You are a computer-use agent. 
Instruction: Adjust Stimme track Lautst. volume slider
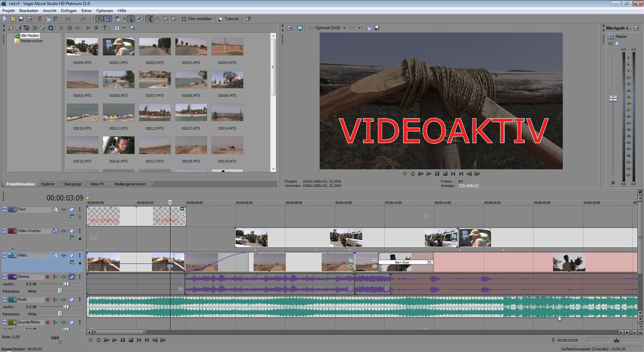tap(66, 284)
